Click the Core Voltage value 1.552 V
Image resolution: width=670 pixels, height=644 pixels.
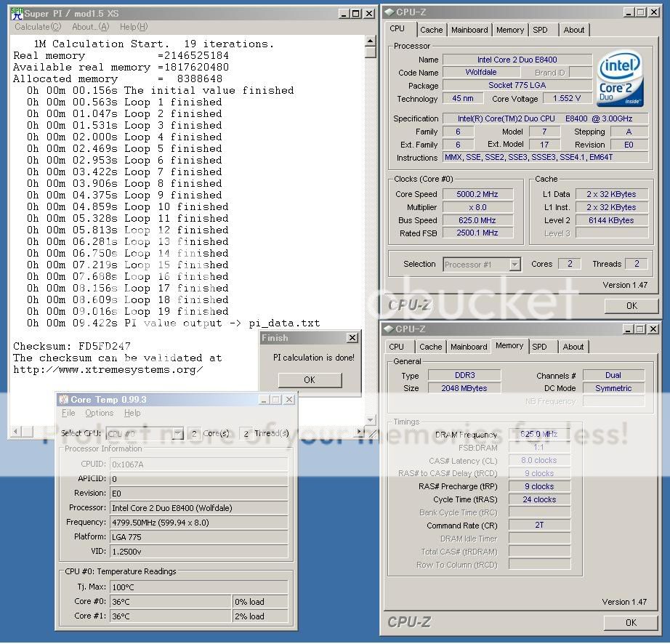(x=567, y=98)
